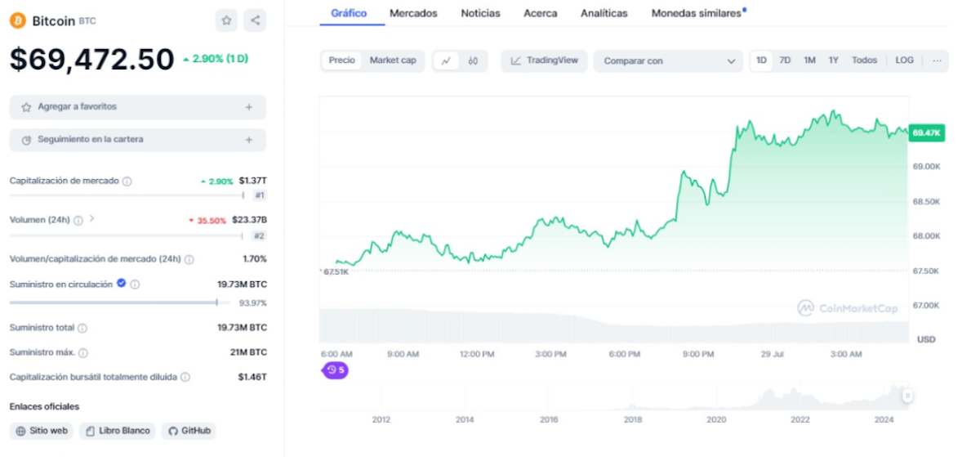
Task: Open the Noticias tab
Action: tap(480, 13)
